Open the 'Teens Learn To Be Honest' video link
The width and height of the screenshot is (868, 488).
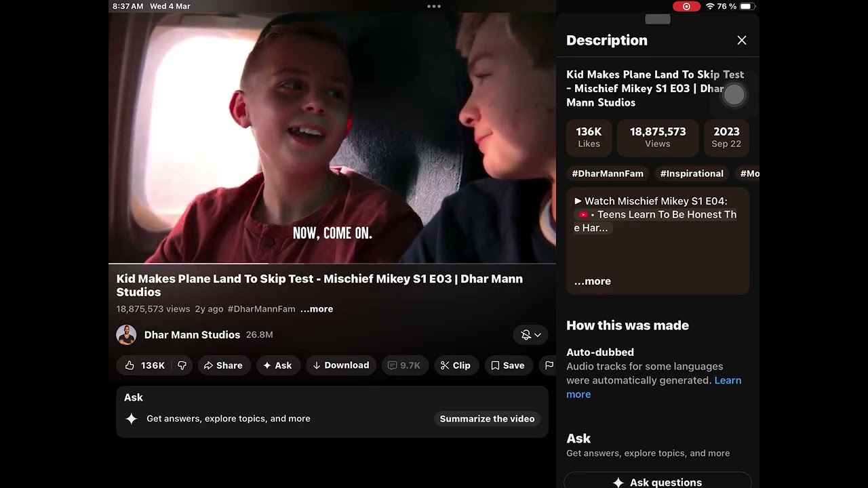(x=656, y=221)
